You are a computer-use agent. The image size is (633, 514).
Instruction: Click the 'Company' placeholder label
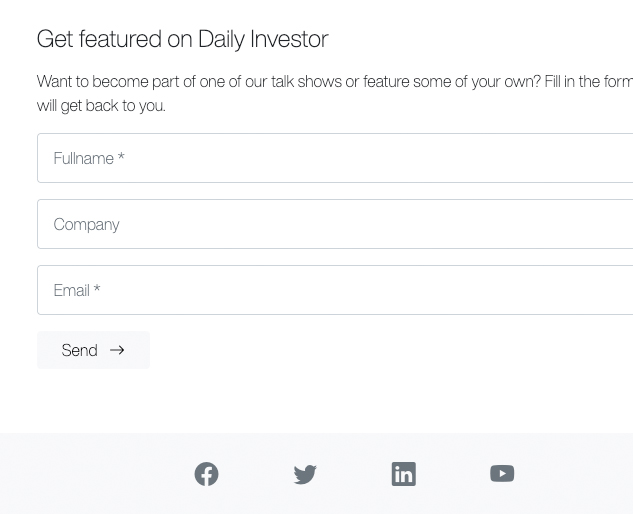coord(86,224)
